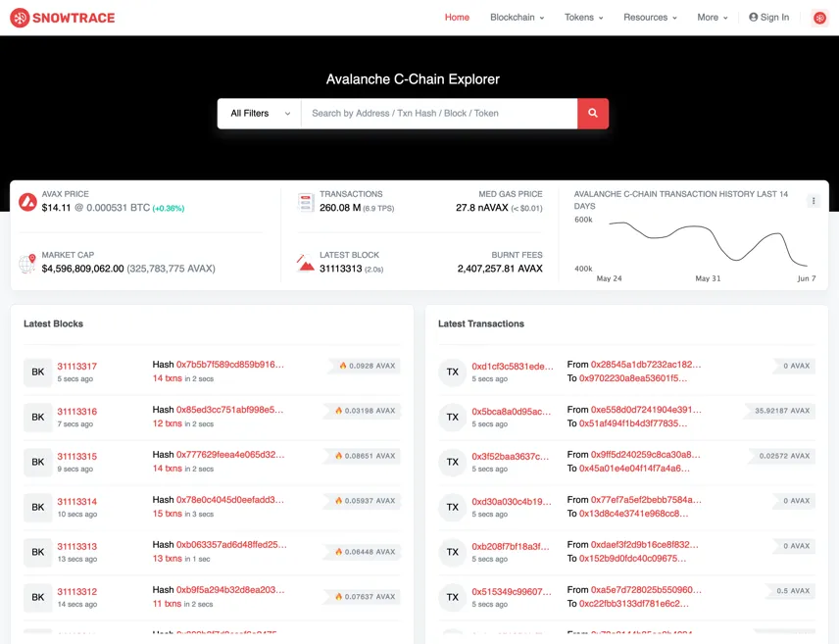
Task: Click the TX icon for 0x515349c99607
Action: [453, 597]
